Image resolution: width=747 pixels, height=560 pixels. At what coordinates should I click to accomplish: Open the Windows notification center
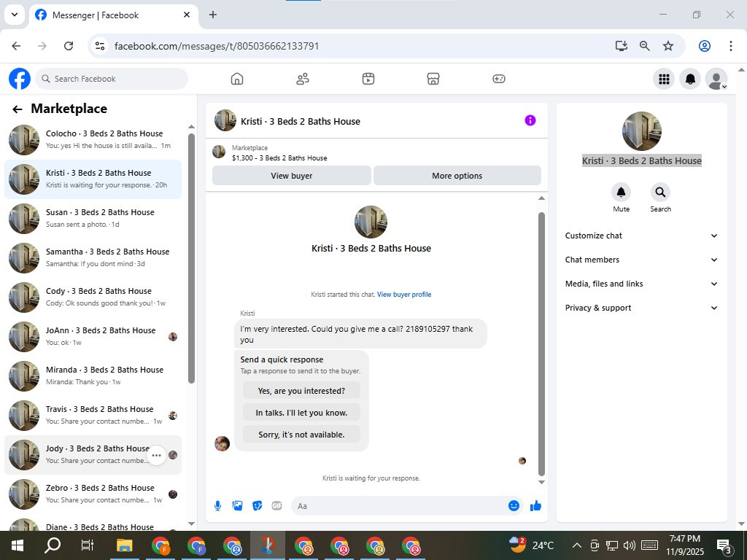tap(724, 546)
